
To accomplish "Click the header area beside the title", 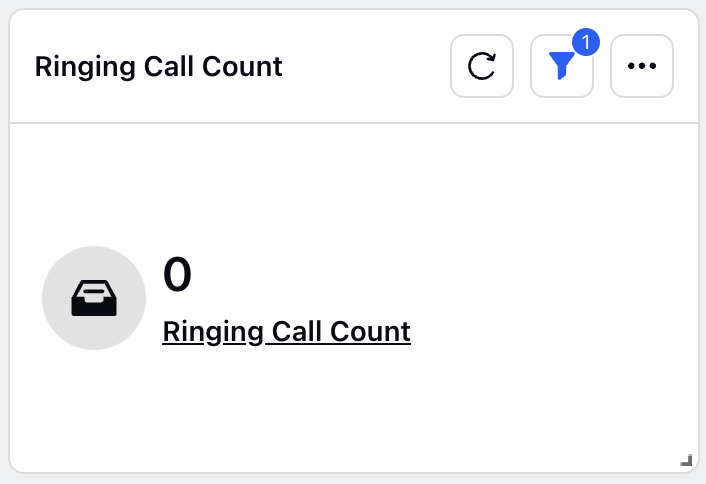I will coord(365,66).
